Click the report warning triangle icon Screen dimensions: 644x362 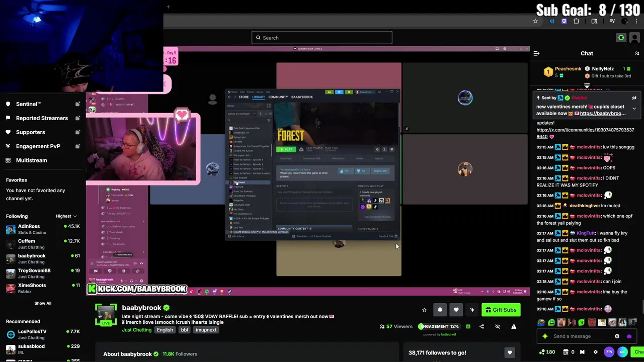[x=514, y=326]
